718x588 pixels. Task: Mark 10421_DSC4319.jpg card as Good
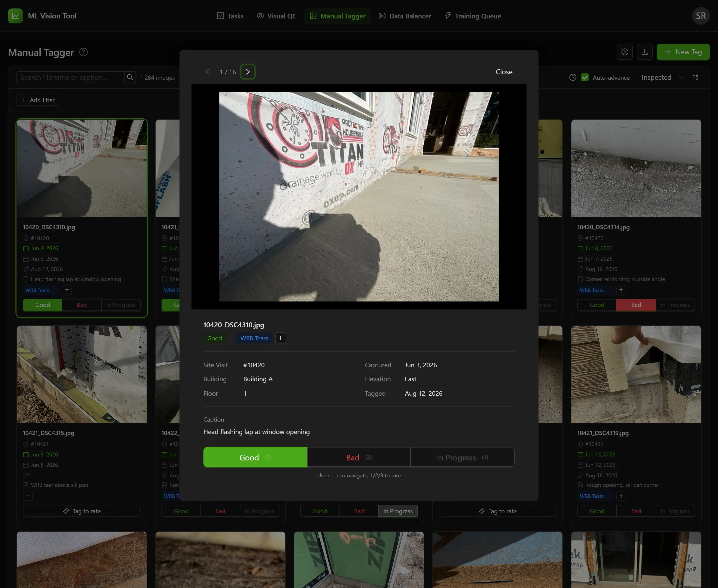coord(597,511)
